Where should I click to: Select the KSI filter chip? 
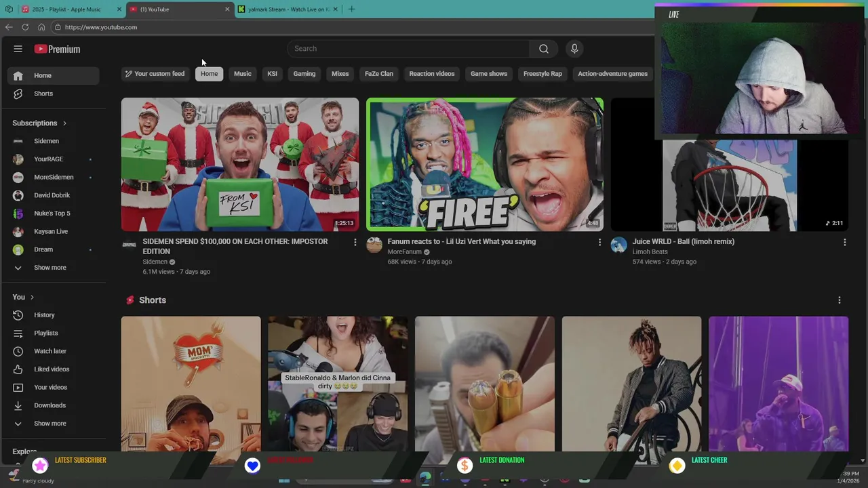272,74
